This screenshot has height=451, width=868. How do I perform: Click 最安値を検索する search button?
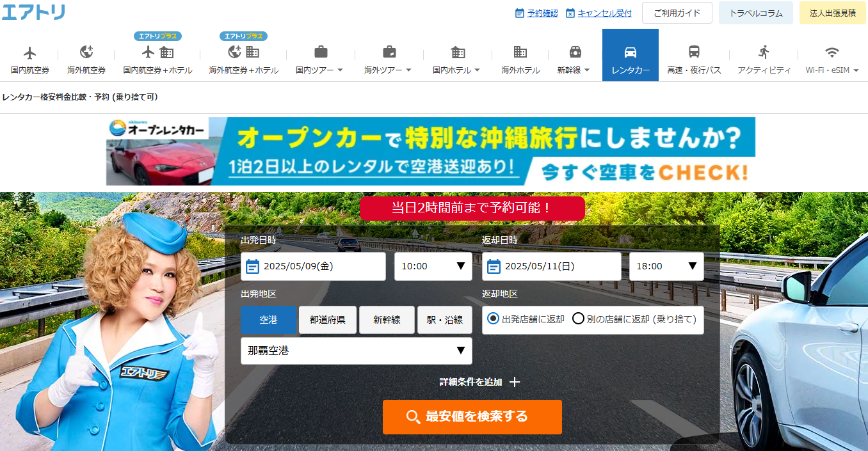coord(472,417)
